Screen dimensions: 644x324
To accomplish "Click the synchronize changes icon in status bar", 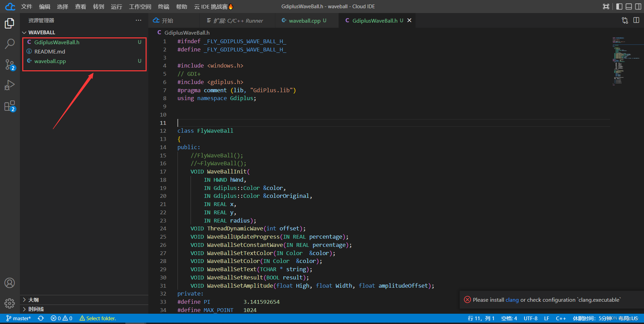I will (x=41, y=319).
